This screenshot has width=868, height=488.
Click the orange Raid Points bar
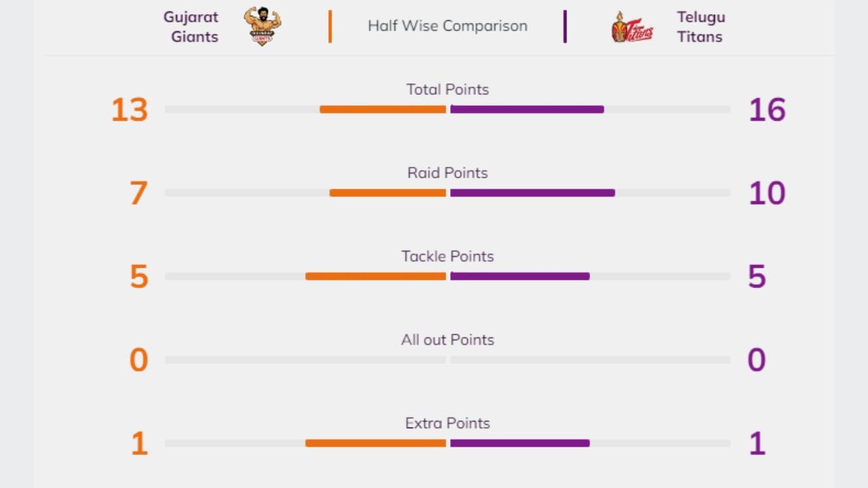tap(388, 192)
